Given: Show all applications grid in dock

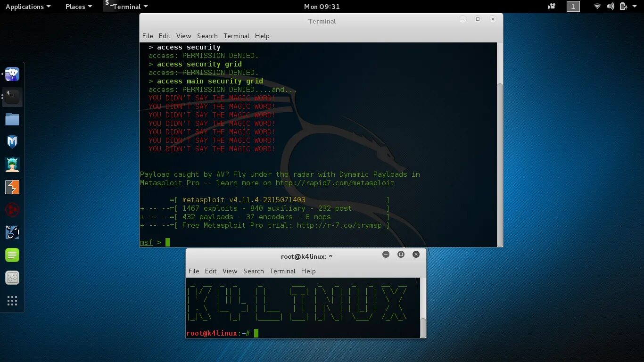Looking at the screenshot, I should tap(12, 301).
